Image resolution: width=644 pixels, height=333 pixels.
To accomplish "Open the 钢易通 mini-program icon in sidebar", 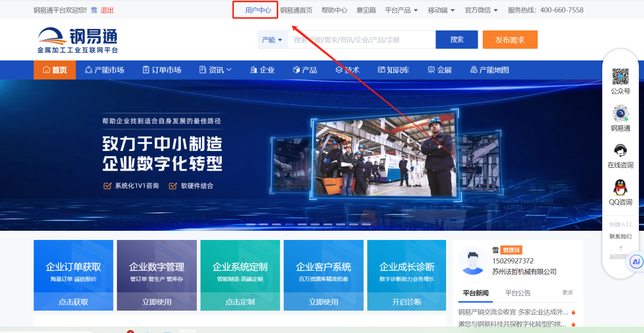I will (x=620, y=113).
